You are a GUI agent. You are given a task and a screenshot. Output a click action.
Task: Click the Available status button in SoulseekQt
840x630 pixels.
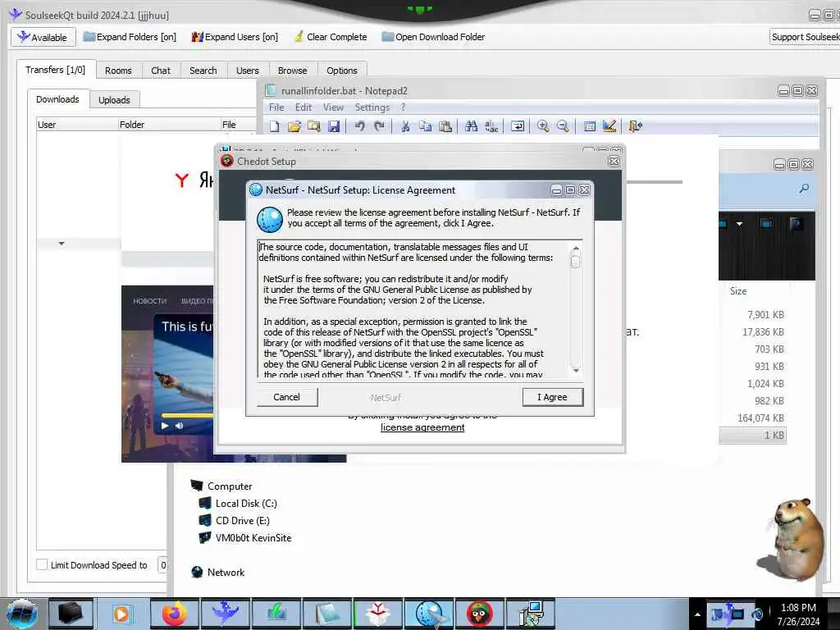click(x=43, y=37)
